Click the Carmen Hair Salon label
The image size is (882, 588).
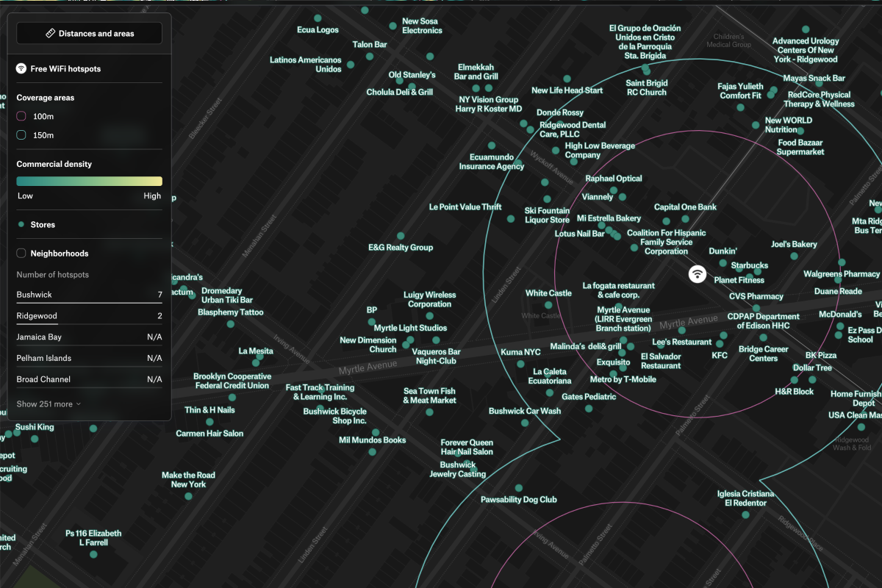tap(209, 434)
